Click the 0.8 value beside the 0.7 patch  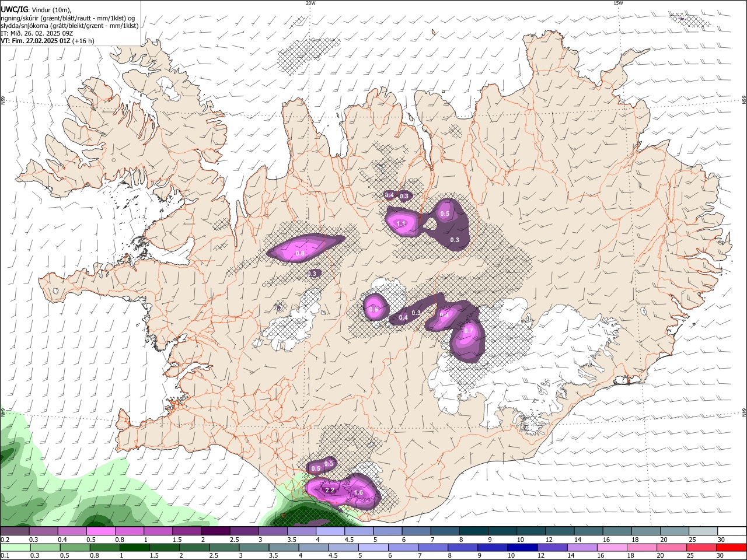pos(444,315)
